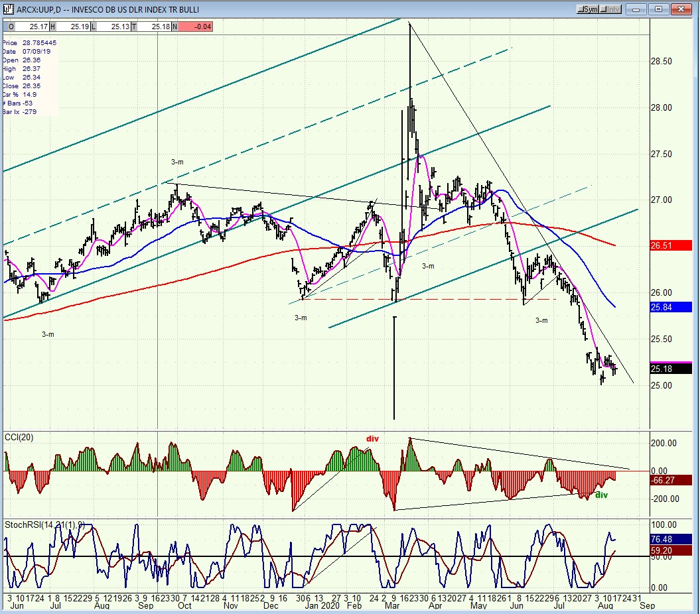Select the StochRSI(14,21(1),9) indicator label
This screenshot has height=614, width=700.
(x=44, y=524)
